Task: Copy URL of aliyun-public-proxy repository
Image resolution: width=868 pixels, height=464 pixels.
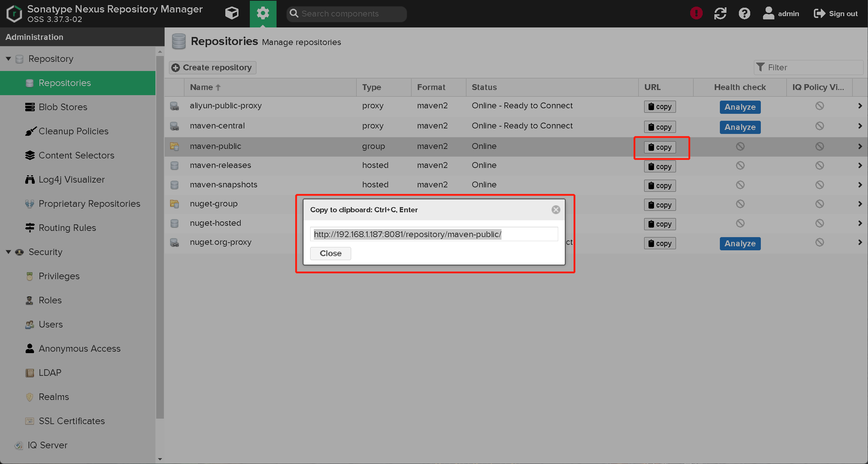Action: 660,107
